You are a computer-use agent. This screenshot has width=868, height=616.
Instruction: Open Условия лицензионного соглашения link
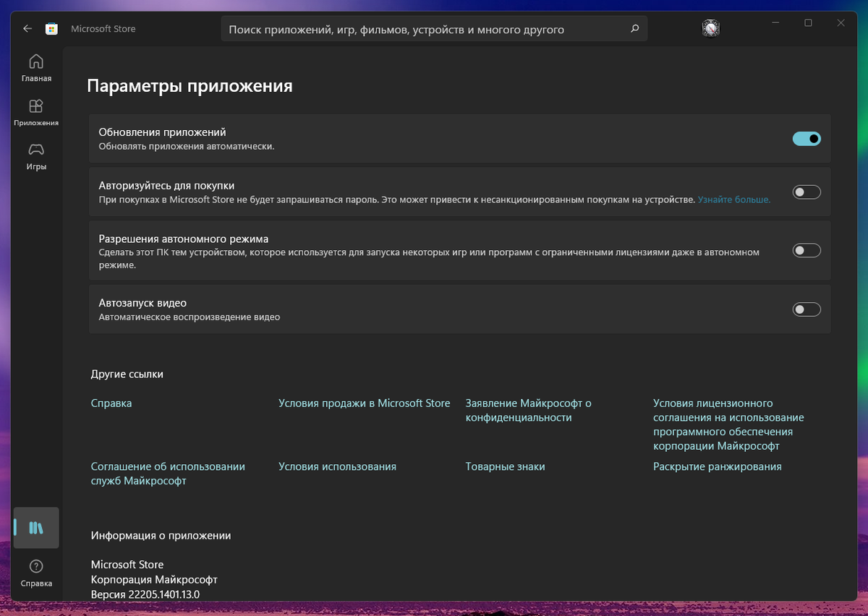click(728, 424)
